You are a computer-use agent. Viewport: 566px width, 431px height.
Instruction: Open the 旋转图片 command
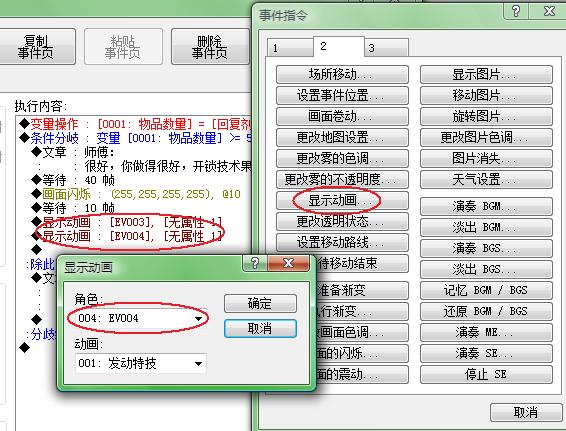486,116
